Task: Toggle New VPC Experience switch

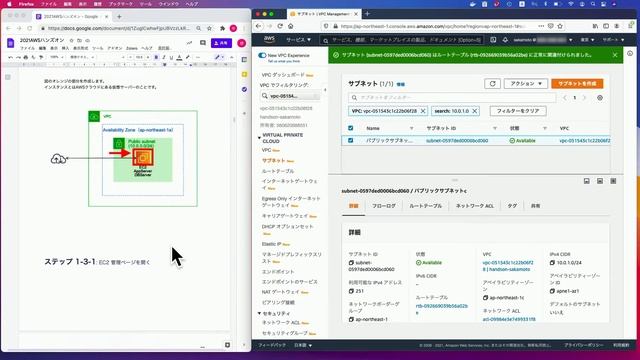Action: [x=262, y=55]
